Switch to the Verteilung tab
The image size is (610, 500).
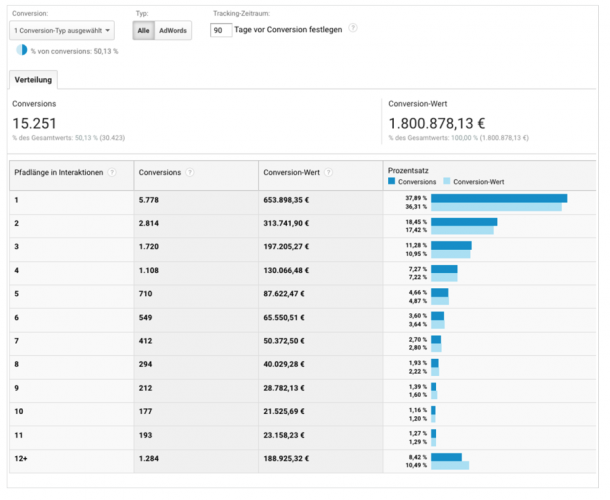(33, 80)
